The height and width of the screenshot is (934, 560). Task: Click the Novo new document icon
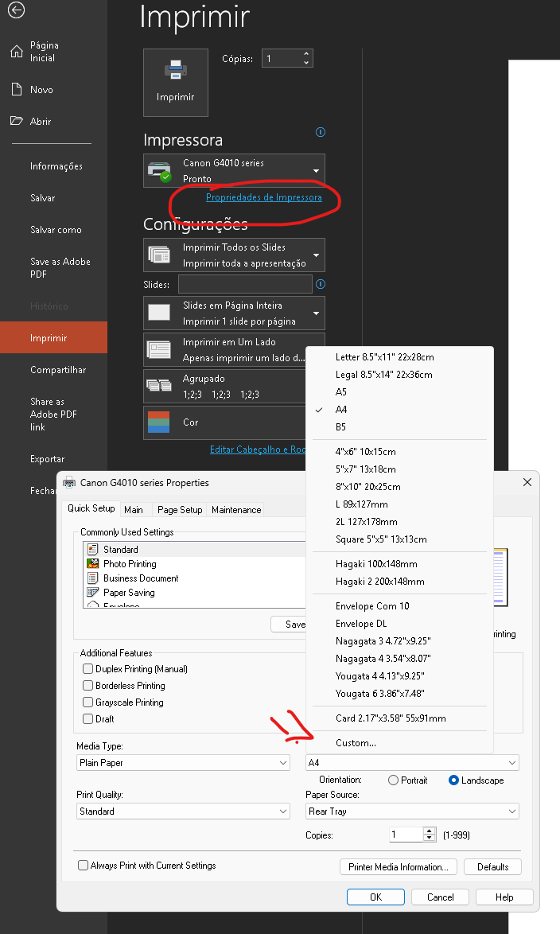pyautogui.click(x=17, y=89)
